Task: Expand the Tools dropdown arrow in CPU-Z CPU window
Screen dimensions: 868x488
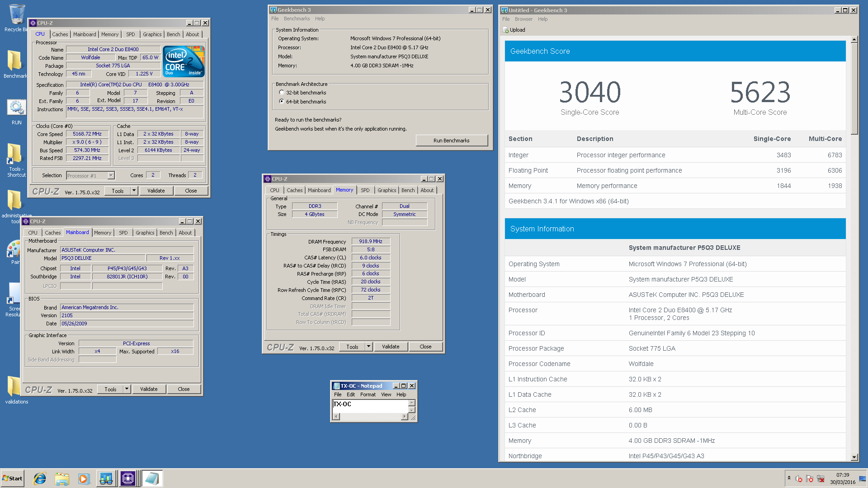Action: tap(134, 191)
